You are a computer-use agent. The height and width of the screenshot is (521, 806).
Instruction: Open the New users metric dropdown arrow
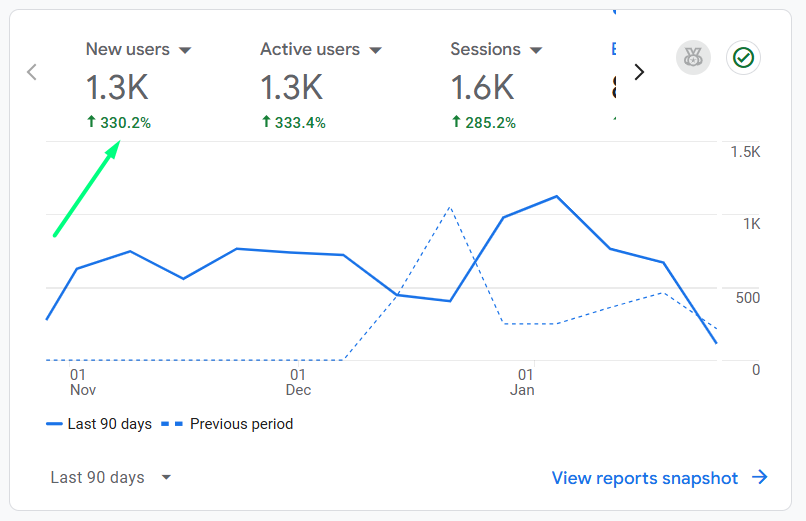(x=184, y=50)
